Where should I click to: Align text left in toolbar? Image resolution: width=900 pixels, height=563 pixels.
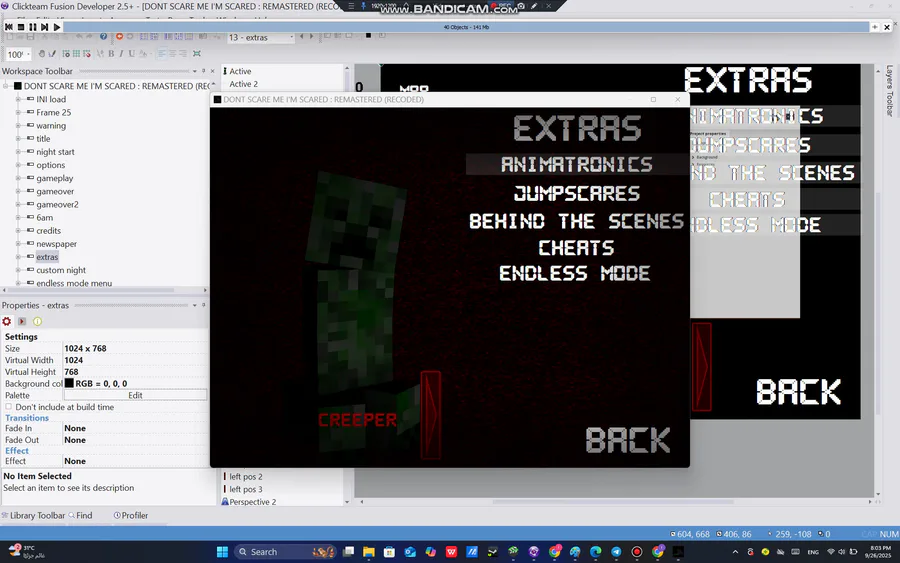pos(162,54)
